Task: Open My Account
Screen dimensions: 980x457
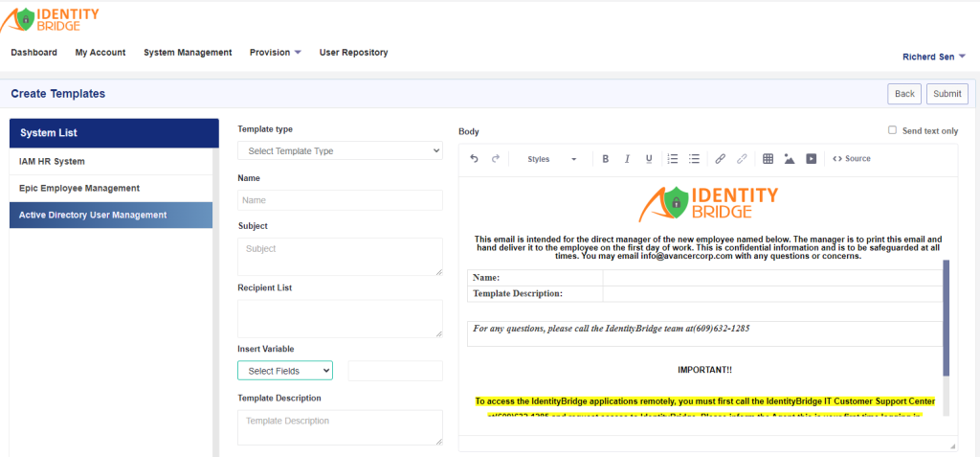Action: point(100,53)
